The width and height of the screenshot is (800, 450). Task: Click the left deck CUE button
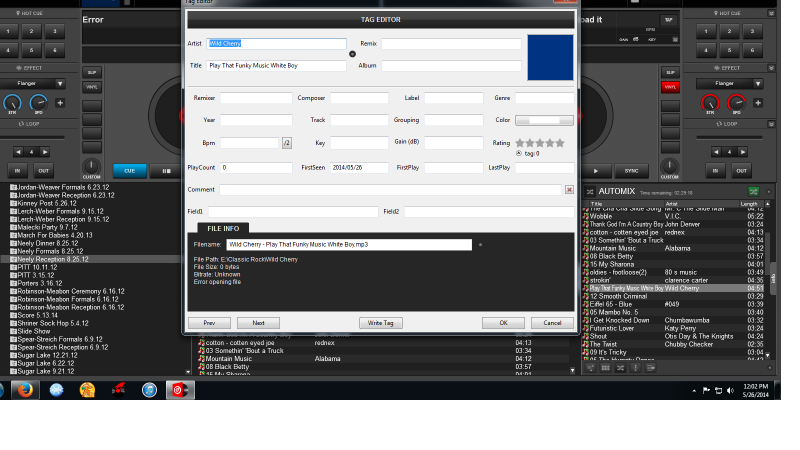(x=130, y=171)
